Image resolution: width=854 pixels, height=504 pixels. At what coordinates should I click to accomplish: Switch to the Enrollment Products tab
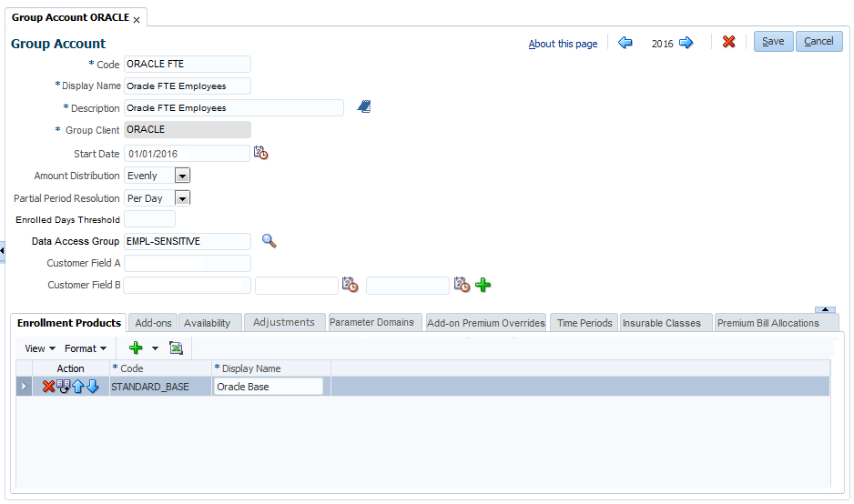pyautogui.click(x=68, y=323)
